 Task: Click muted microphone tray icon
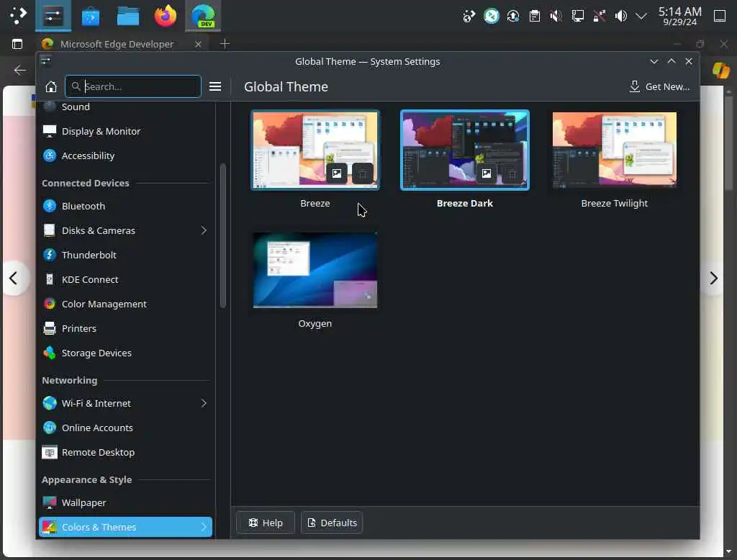click(556, 17)
